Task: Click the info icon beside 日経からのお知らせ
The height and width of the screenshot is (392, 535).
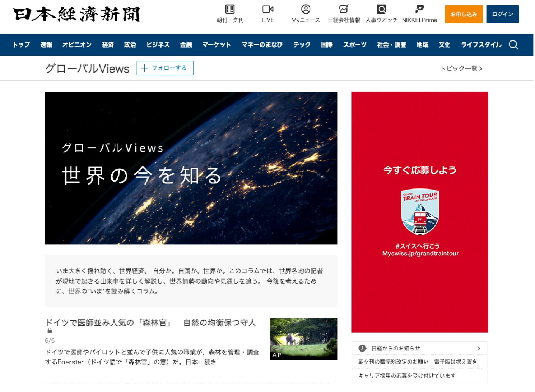Action: coord(362,348)
